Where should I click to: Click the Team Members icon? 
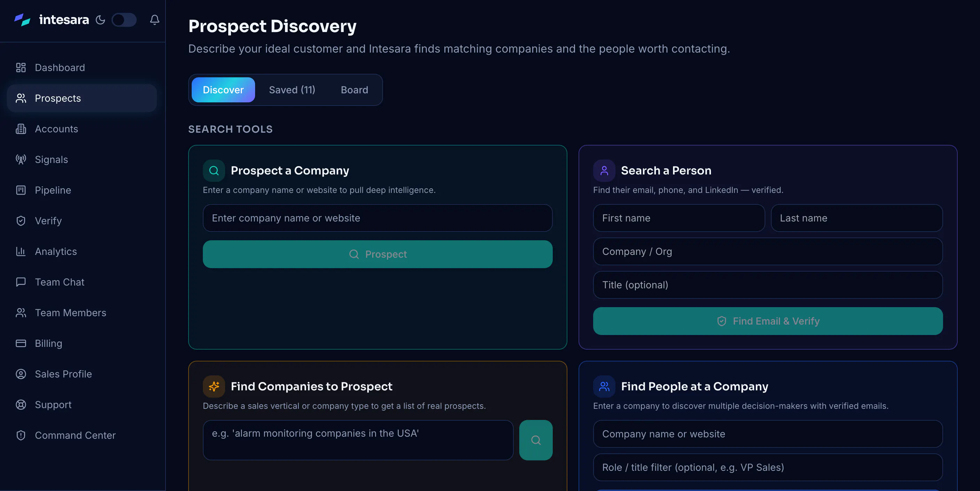[x=21, y=313]
